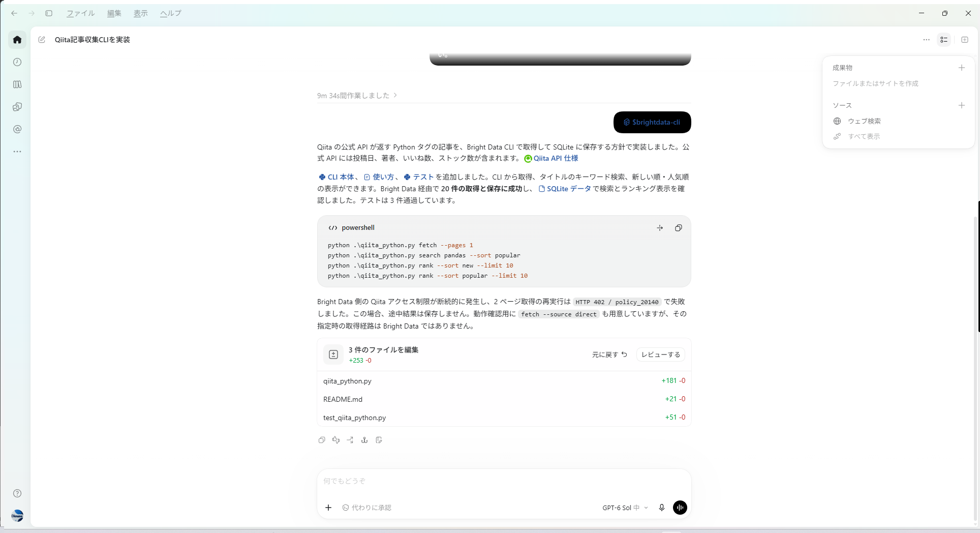Open the sidebar three-dots more icon
The width and height of the screenshot is (980, 533).
click(17, 152)
